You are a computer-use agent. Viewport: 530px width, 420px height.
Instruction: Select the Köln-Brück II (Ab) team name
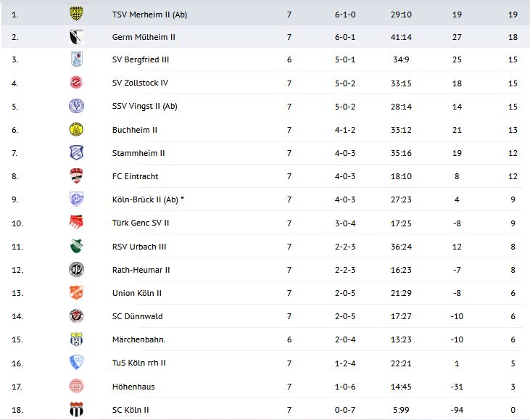[148, 199]
